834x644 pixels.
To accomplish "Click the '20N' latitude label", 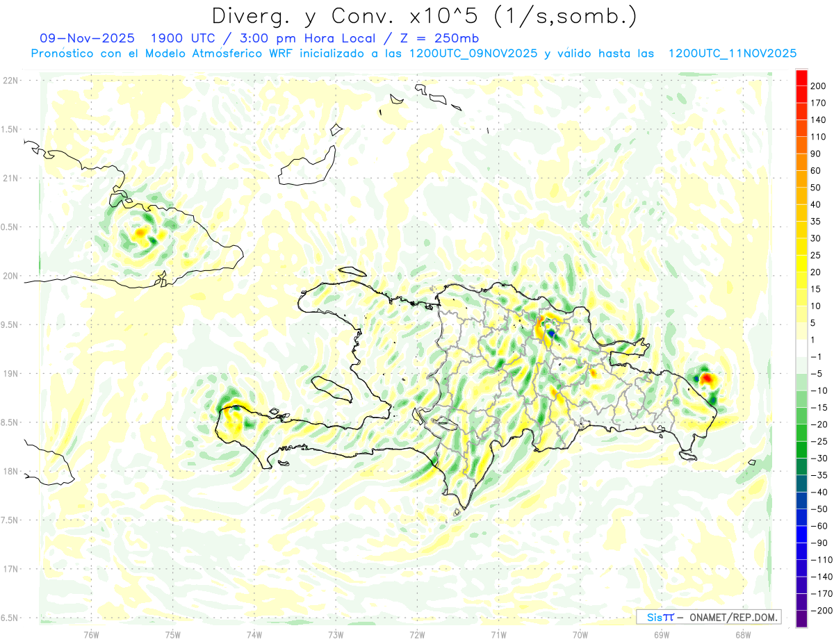I will 10,276.
